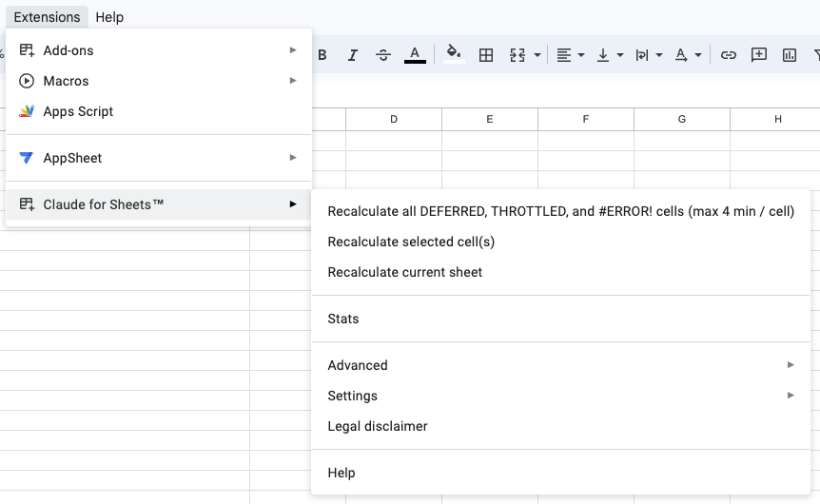
Task: Select column E header
Action: (490, 119)
